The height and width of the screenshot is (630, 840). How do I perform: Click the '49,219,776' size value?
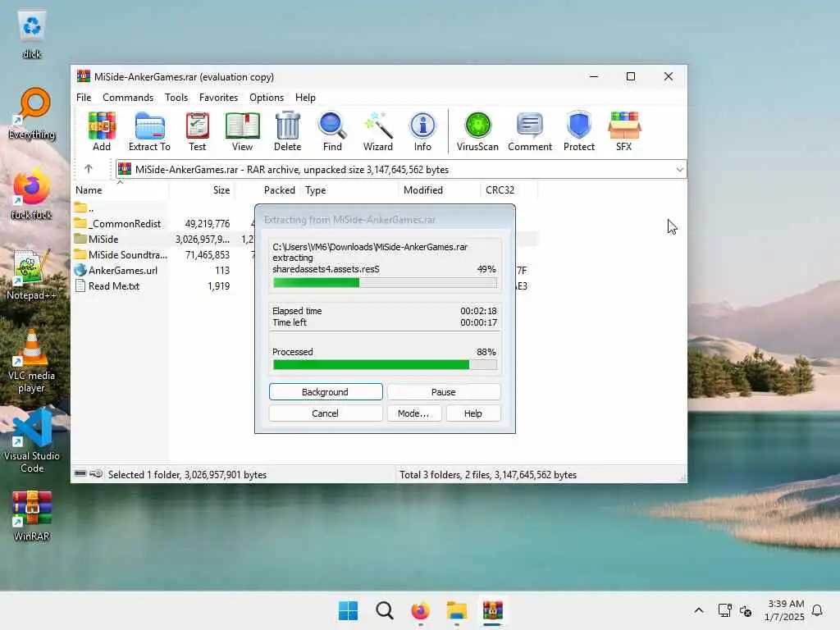[208, 223]
